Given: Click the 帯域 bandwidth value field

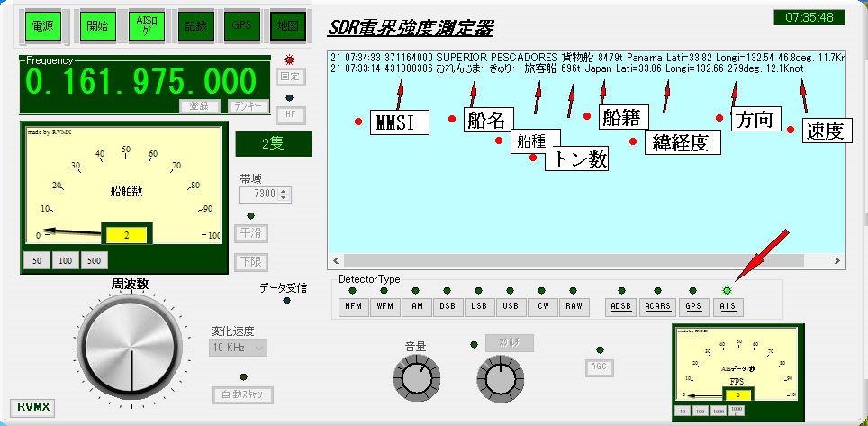Looking at the screenshot, I should [259, 194].
